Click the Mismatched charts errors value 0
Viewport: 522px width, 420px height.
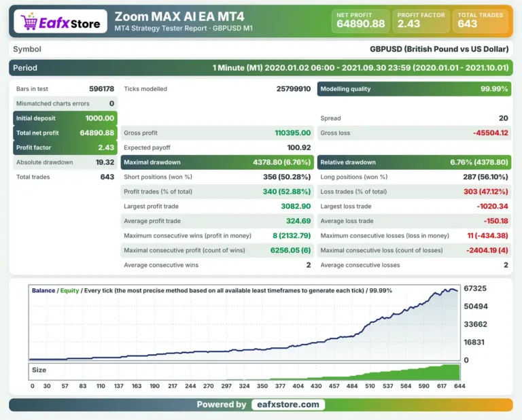tap(112, 103)
